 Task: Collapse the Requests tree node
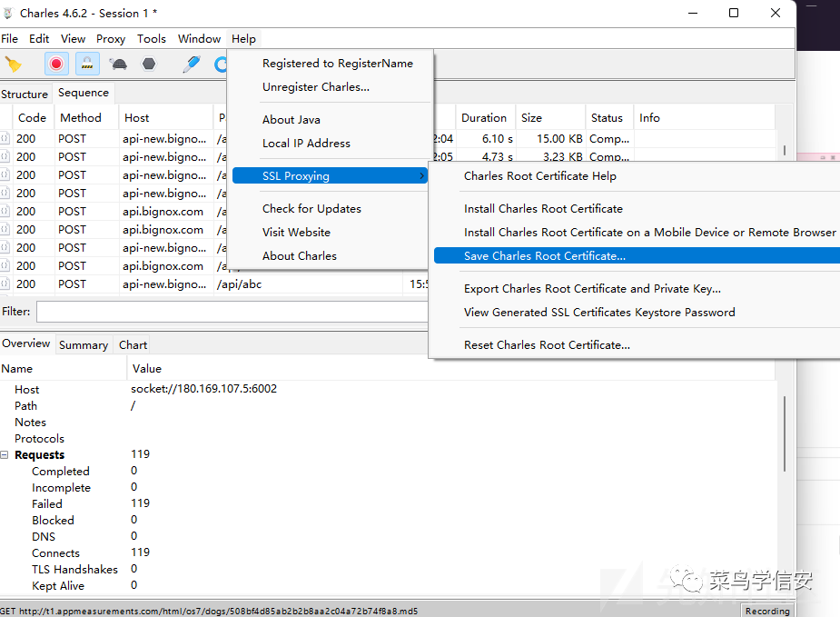tap(5, 455)
